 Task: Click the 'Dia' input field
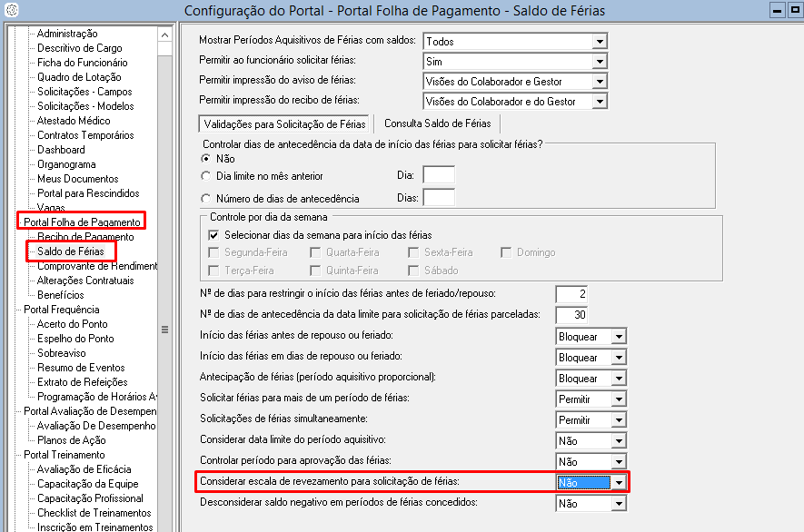438,175
